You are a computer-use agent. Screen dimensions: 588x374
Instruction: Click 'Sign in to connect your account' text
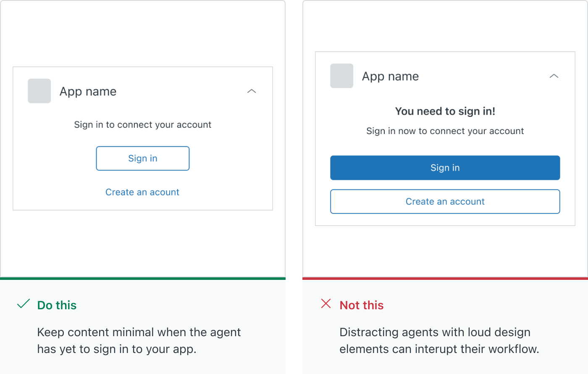[x=143, y=125]
